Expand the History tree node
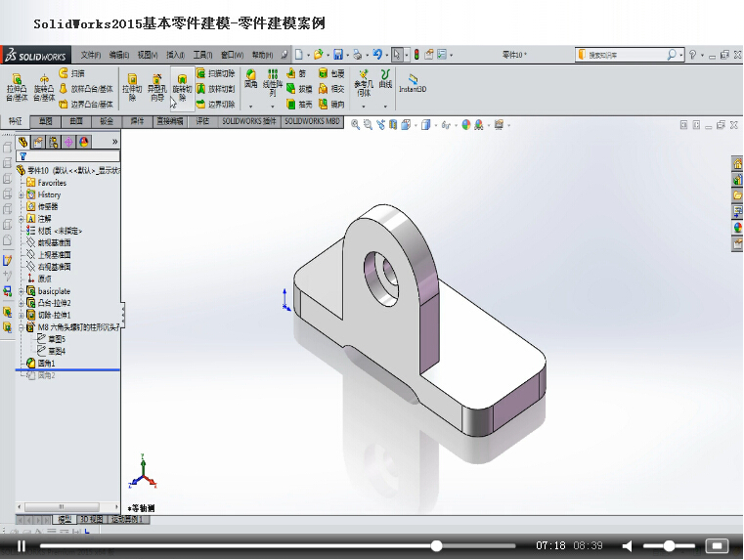The image size is (744, 560). (21, 194)
